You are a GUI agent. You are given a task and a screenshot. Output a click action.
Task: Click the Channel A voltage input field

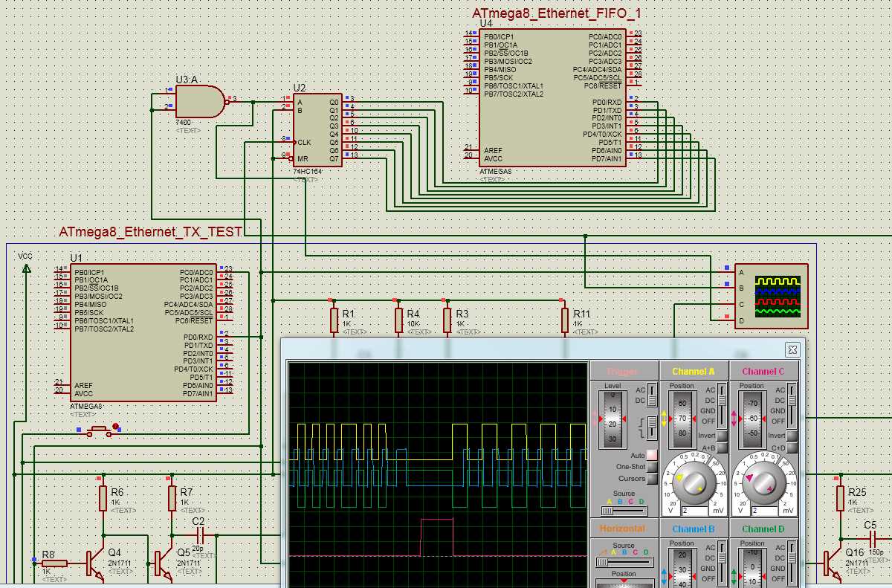tap(690, 511)
